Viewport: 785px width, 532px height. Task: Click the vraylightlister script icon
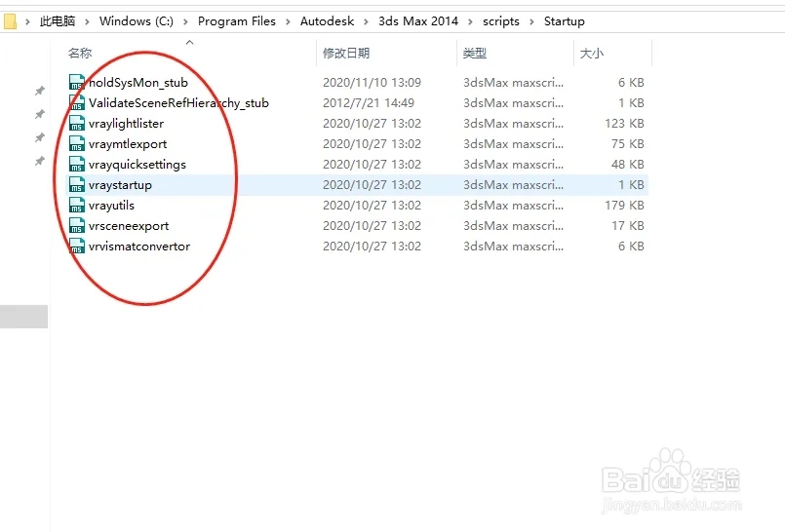(x=77, y=123)
